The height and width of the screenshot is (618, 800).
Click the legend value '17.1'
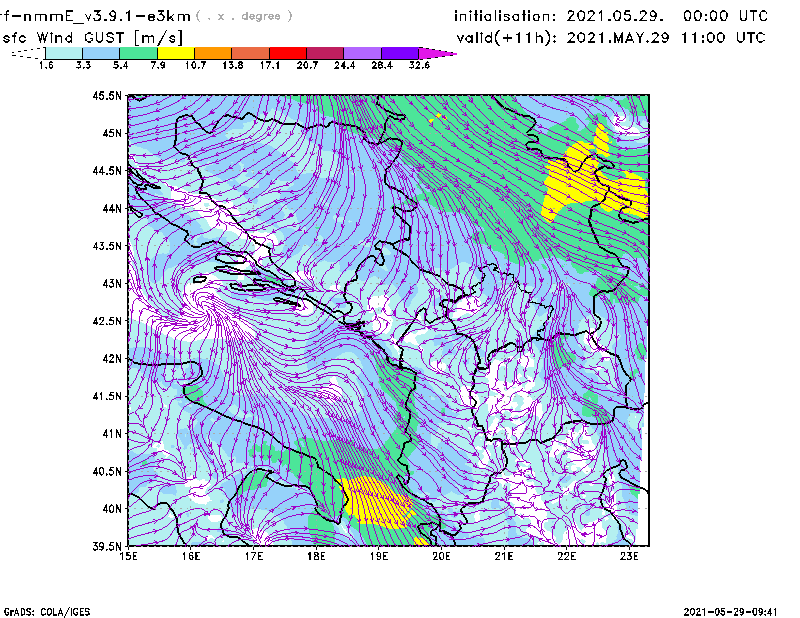pos(270,65)
